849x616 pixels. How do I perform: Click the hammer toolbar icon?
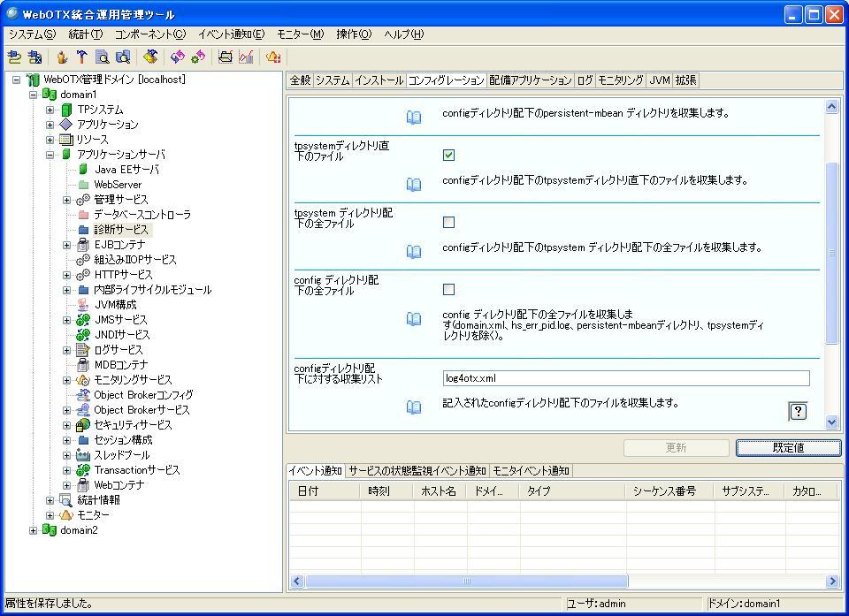pyautogui.click(x=81, y=57)
